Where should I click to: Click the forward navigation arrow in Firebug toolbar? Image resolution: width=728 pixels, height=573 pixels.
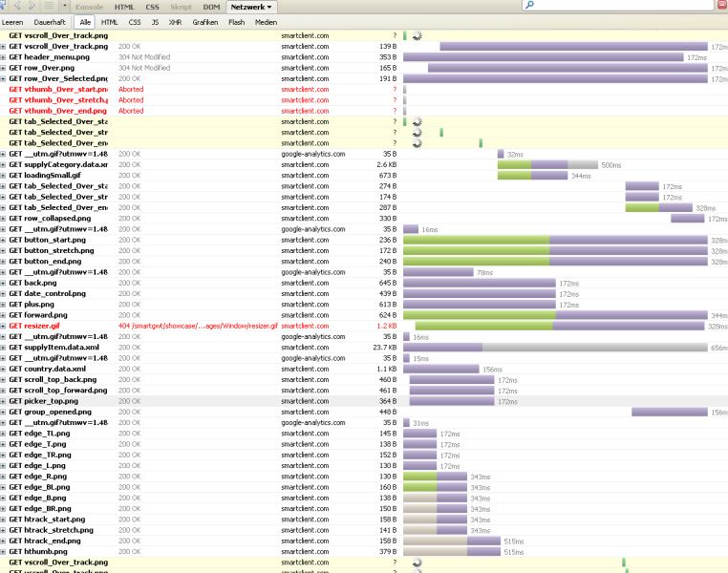coord(32,6)
